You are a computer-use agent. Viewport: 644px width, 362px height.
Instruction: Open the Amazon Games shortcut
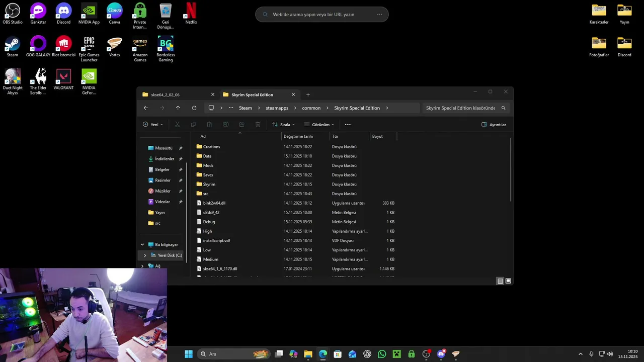pos(140,49)
